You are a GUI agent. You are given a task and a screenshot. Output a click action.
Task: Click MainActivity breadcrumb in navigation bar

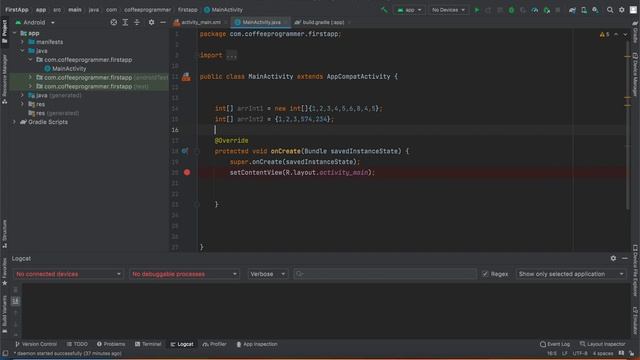[224, 10]
